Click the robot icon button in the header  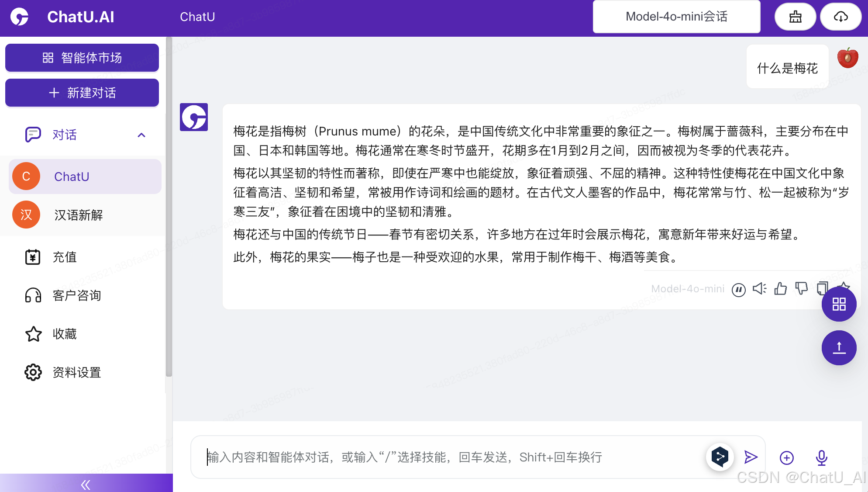tap(795, 17)
